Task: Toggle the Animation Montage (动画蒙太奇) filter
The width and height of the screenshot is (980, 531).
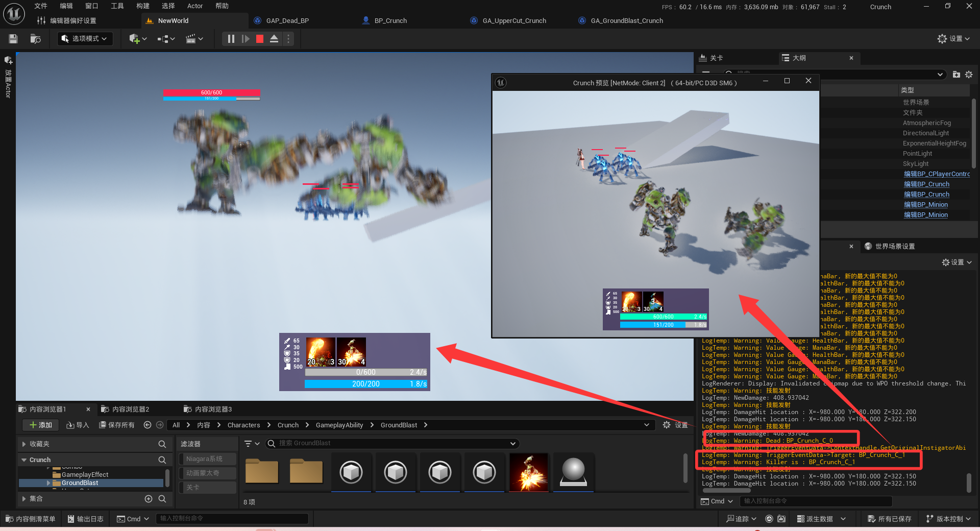Action: [207, 473]
